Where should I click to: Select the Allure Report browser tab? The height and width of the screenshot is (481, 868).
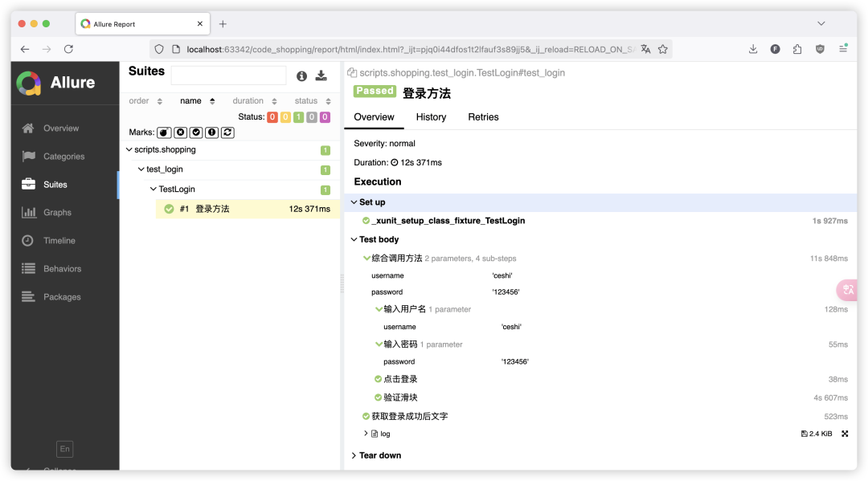(x=143, y=24)
